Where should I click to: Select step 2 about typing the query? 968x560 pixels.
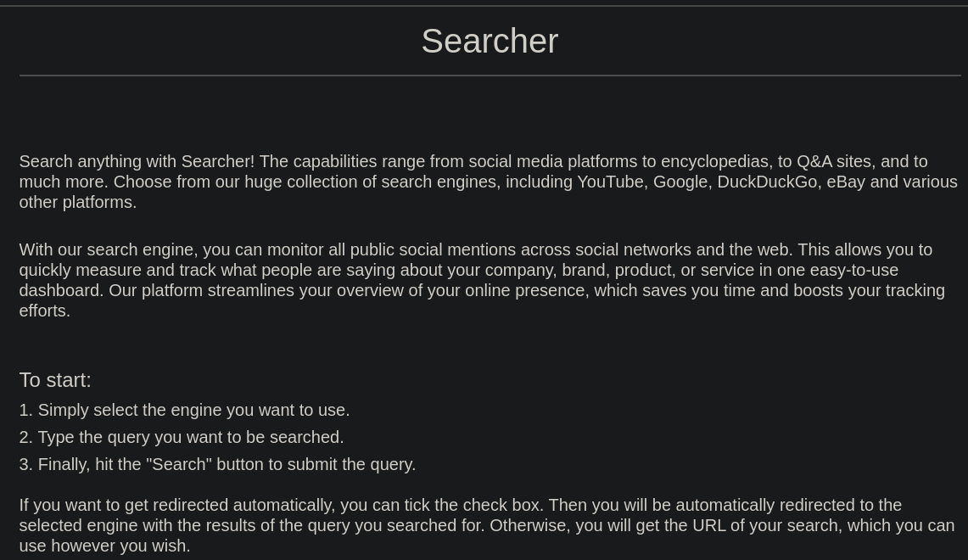[182, 437]
